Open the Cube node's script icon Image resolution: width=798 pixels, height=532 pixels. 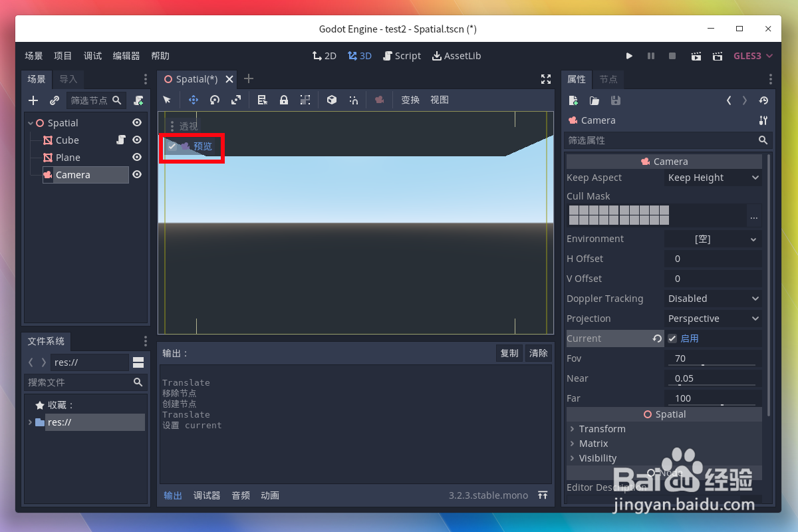(121, 140)
